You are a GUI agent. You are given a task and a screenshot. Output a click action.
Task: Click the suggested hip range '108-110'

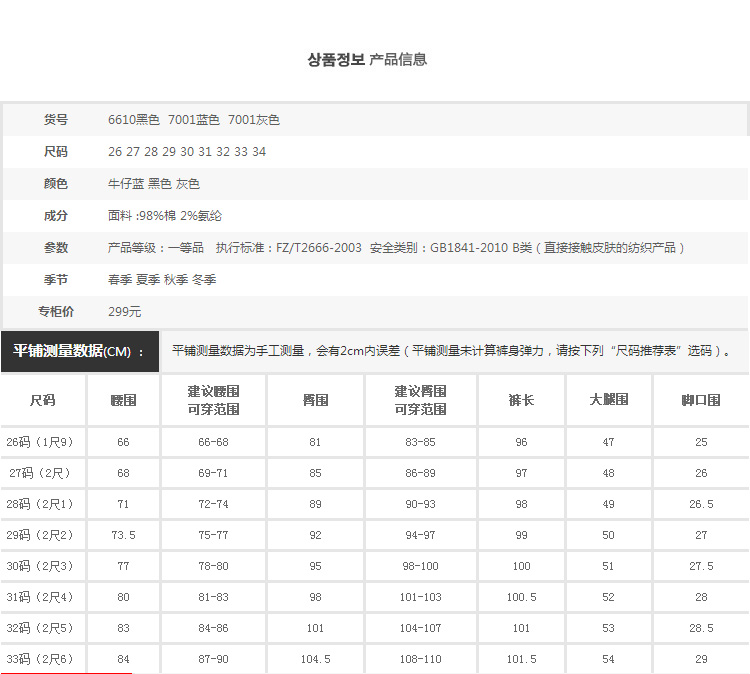(420, 659)
